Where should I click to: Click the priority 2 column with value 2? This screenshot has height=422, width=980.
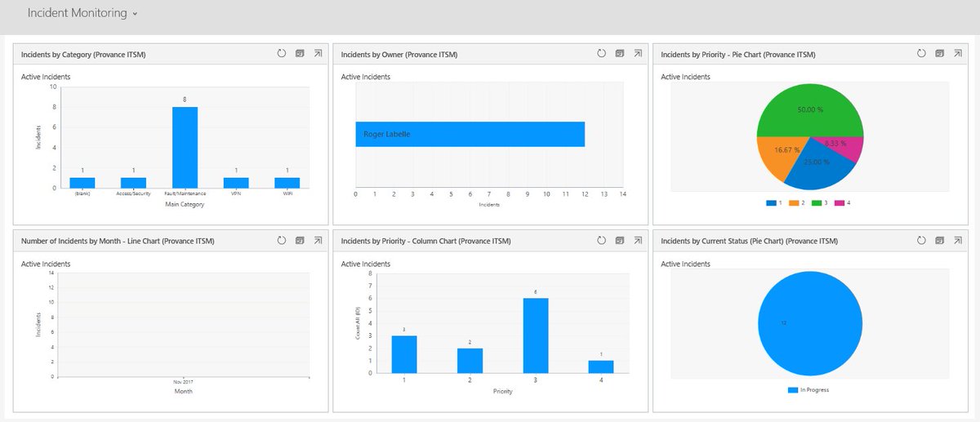pyautogui.click(x=470, y=361)
